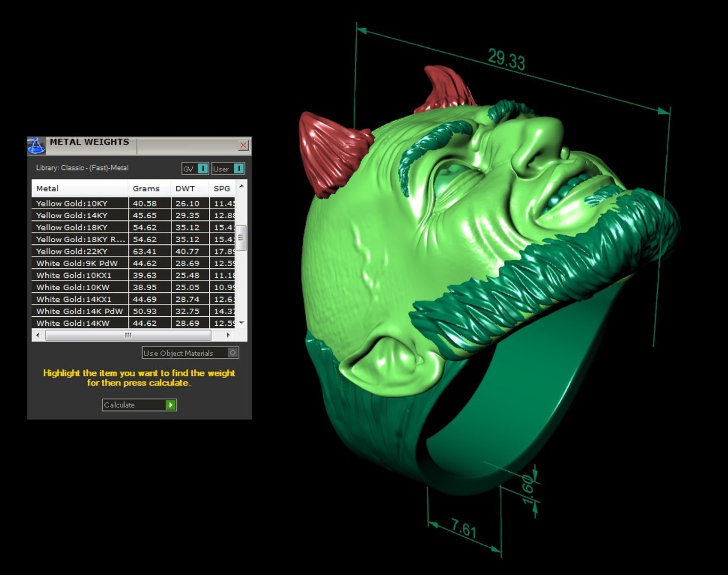Click the horizontal scrollbar thumb
The image size is (728, 575).
(128, 335)
